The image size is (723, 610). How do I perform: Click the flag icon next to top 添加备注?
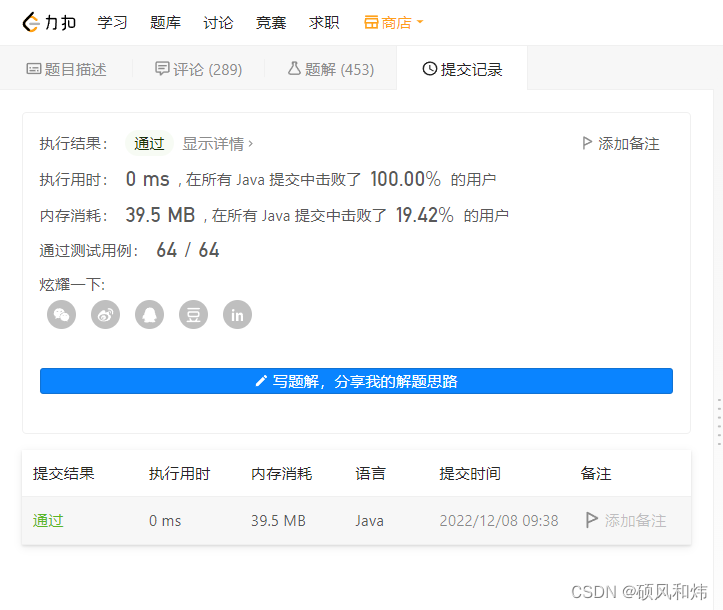tap(587, 143)
